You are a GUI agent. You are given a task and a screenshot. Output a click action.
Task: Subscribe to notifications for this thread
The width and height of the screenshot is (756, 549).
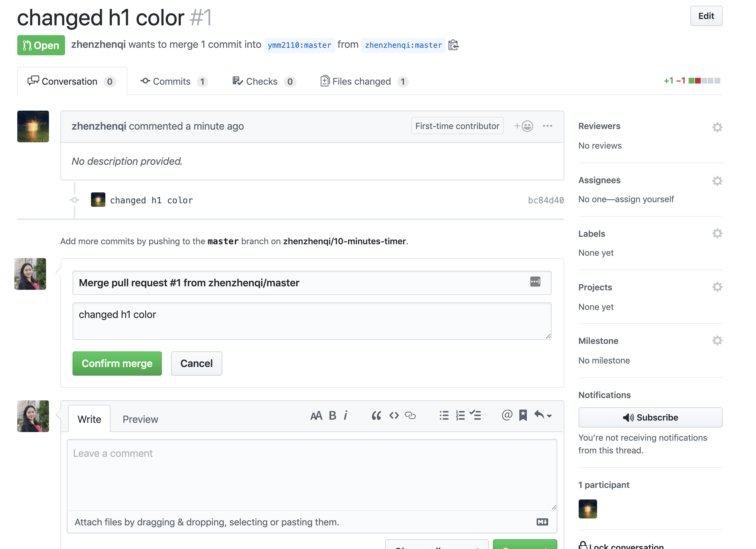650,417
